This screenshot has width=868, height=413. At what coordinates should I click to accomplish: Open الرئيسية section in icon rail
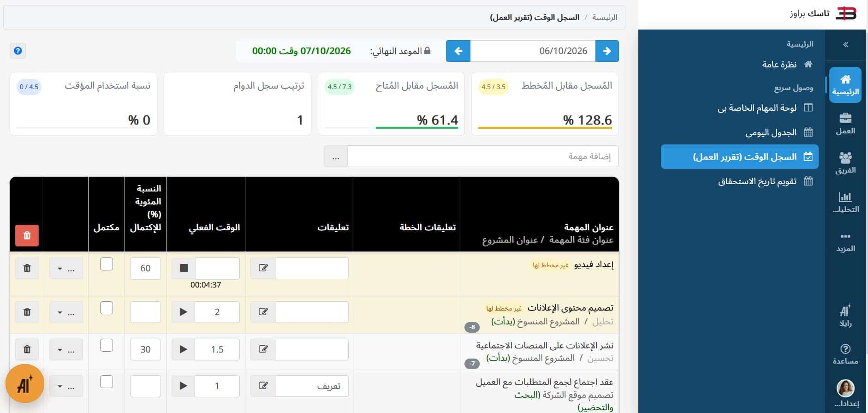[x=845, y=85]
